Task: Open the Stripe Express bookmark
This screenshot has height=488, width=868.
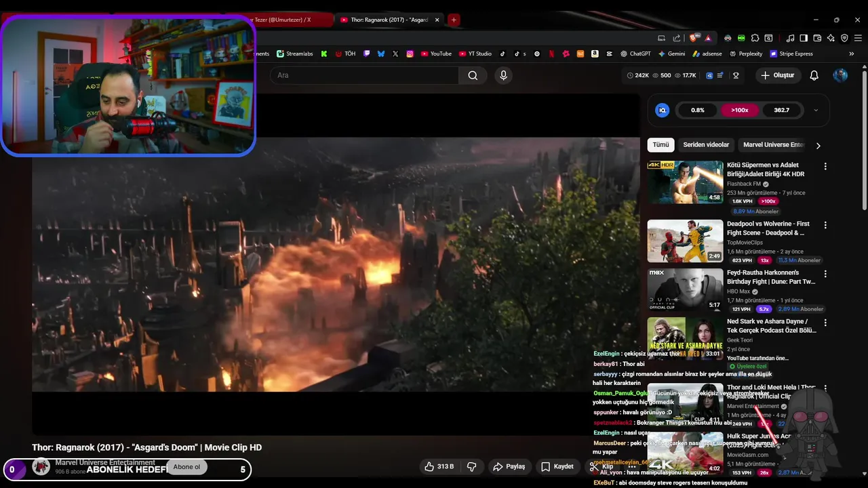Action: (x=791, y=54)
